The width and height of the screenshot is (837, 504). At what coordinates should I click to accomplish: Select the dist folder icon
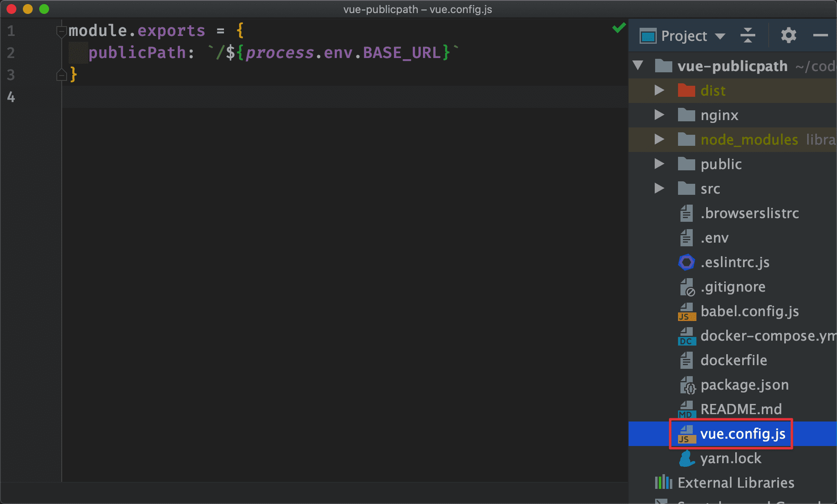(x=686, y=90)
